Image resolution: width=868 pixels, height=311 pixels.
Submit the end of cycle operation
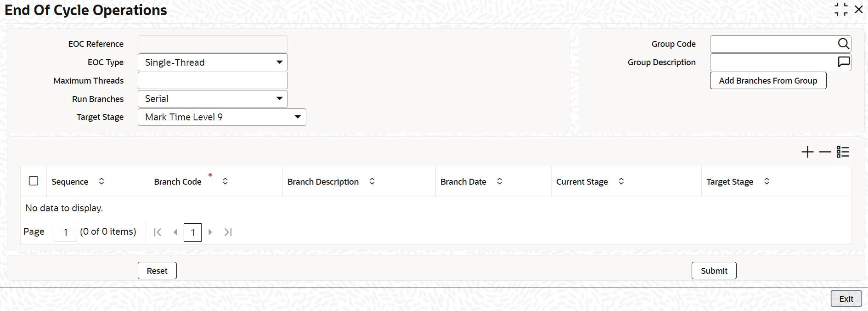(x=714, y=271)
